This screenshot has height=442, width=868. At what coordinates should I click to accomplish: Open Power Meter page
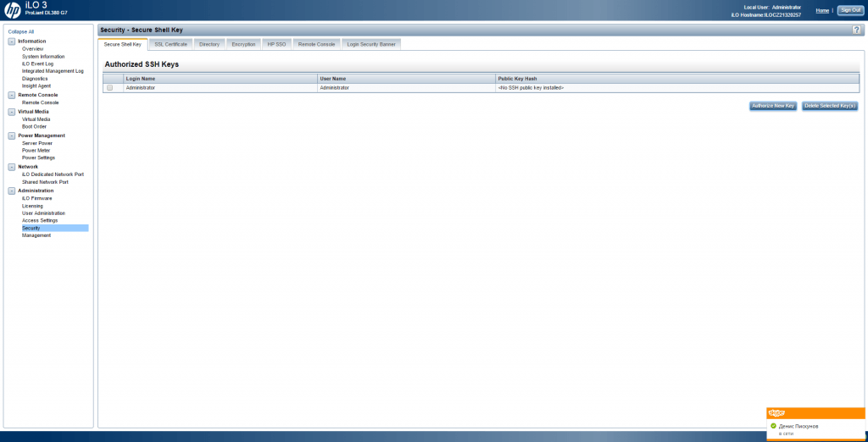coord(36,151)
